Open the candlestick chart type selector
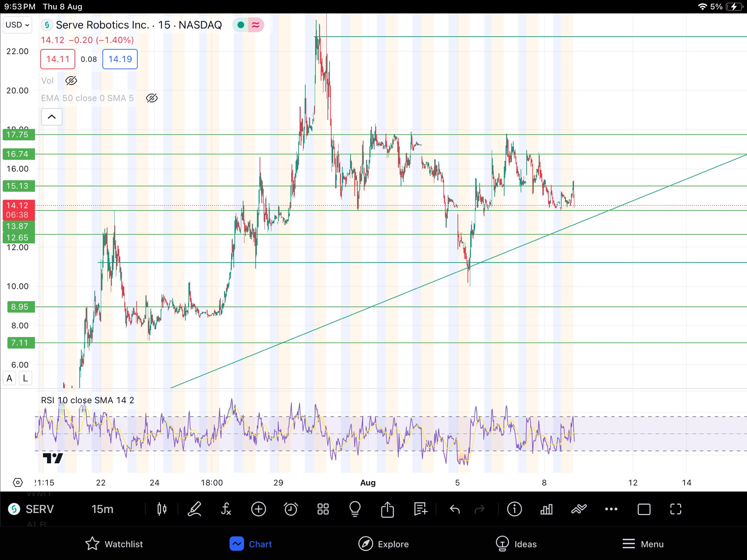 click(x=162, y=509)
